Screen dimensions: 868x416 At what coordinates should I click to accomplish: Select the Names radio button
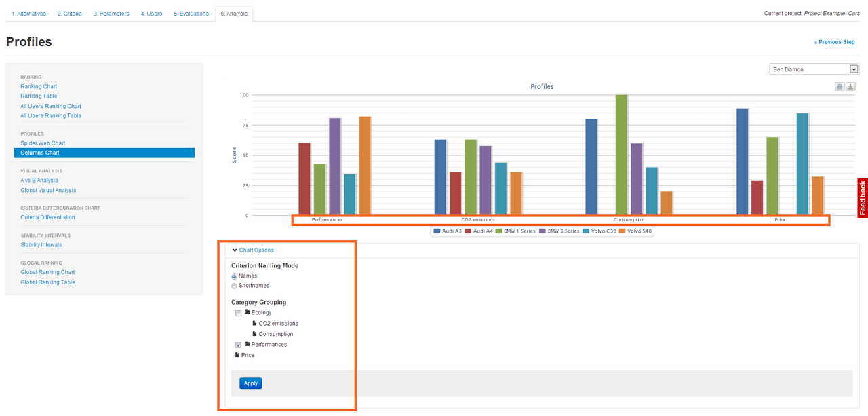click(235, 277)
